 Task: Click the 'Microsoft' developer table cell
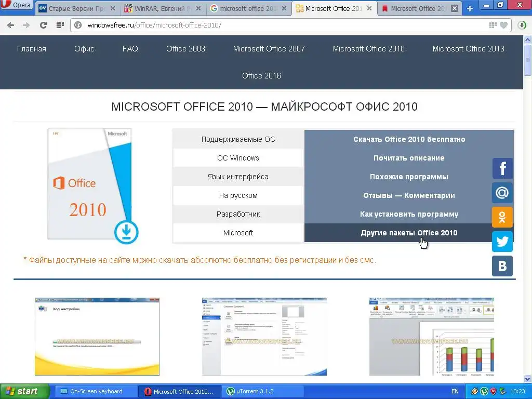pos(238,233)
